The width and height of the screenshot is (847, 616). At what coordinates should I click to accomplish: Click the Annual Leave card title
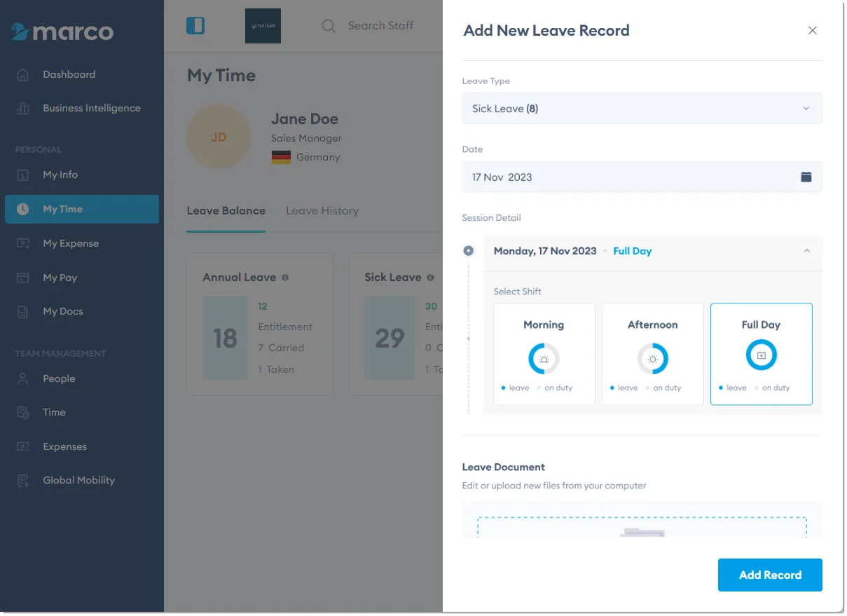coord(240,278)
